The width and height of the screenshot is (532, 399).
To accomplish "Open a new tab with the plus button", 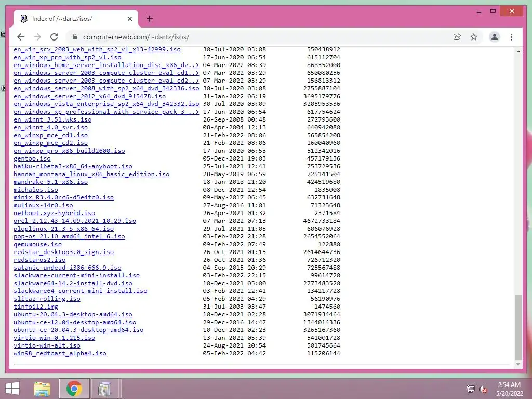I will pyautogui.click(x=149, y=19).
